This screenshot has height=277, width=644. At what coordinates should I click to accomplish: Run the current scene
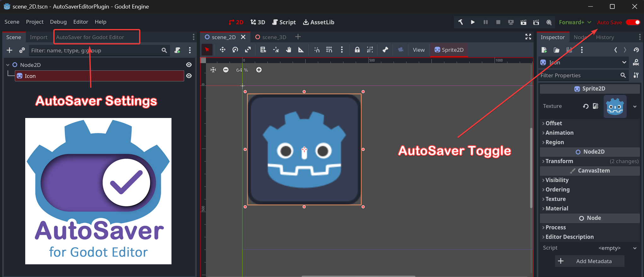point(524,22)
